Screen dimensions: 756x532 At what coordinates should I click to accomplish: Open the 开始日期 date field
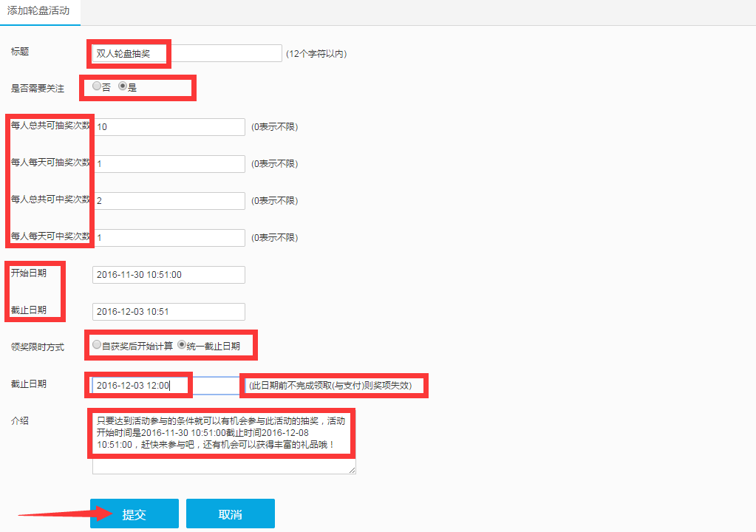(168, 275)
